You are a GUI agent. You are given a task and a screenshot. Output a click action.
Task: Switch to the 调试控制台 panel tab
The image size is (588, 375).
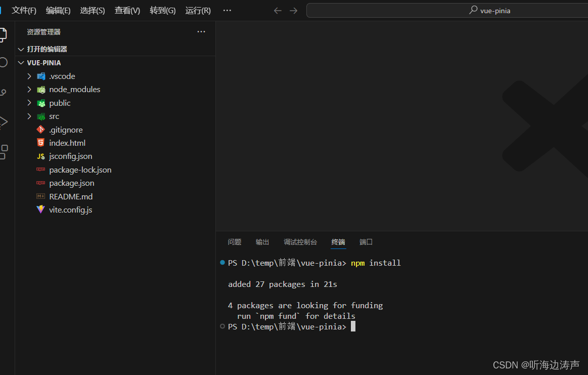tap(300, 242)
